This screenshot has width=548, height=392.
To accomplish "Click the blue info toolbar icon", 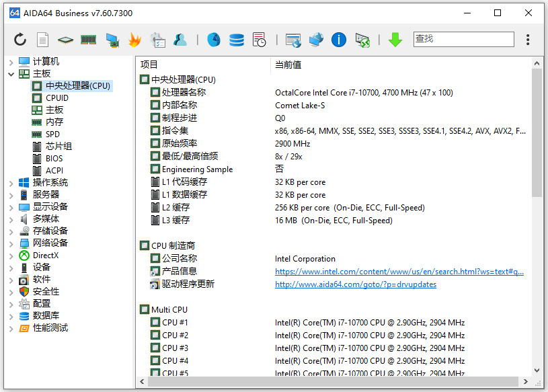I will [339, 40].
